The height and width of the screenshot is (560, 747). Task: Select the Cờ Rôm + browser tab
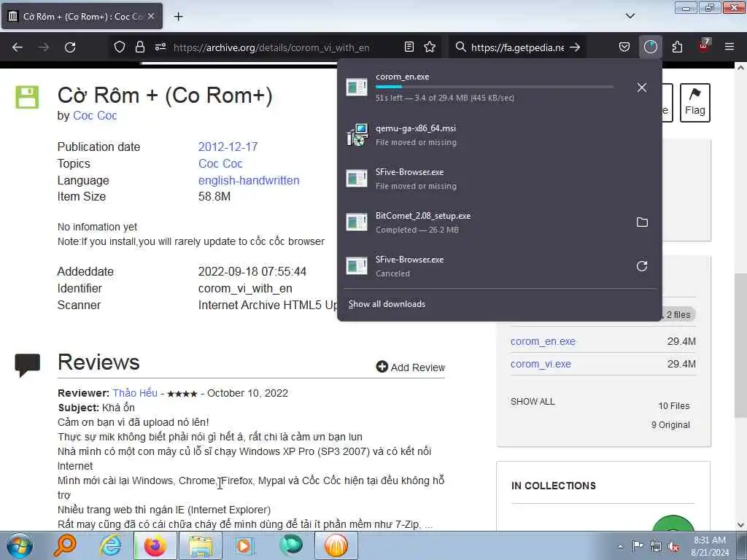pyautogui.click(x=82, y=16)
